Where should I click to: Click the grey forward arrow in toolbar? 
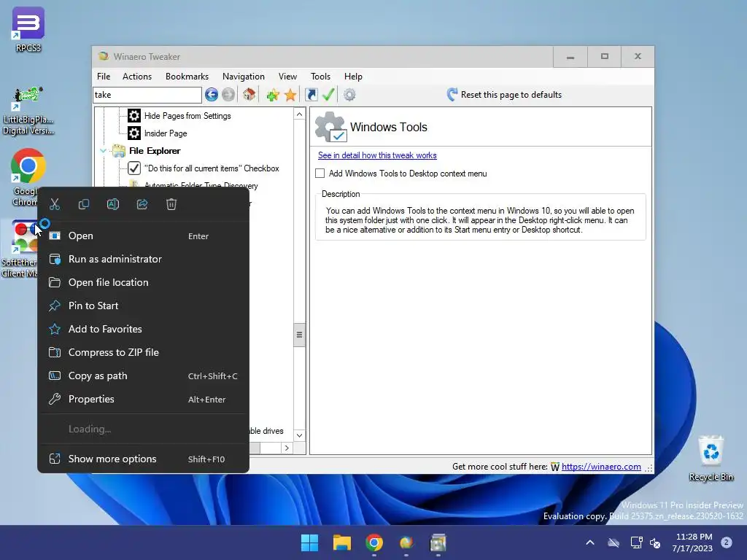(228, 95)
